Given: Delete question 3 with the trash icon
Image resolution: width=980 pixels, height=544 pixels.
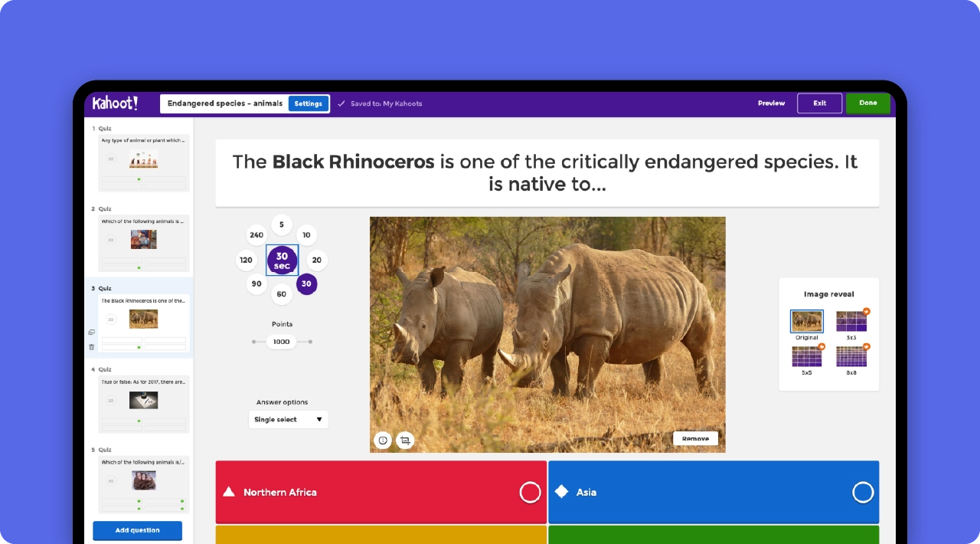Looking at the screenshot, I should [x=91, y=347].
